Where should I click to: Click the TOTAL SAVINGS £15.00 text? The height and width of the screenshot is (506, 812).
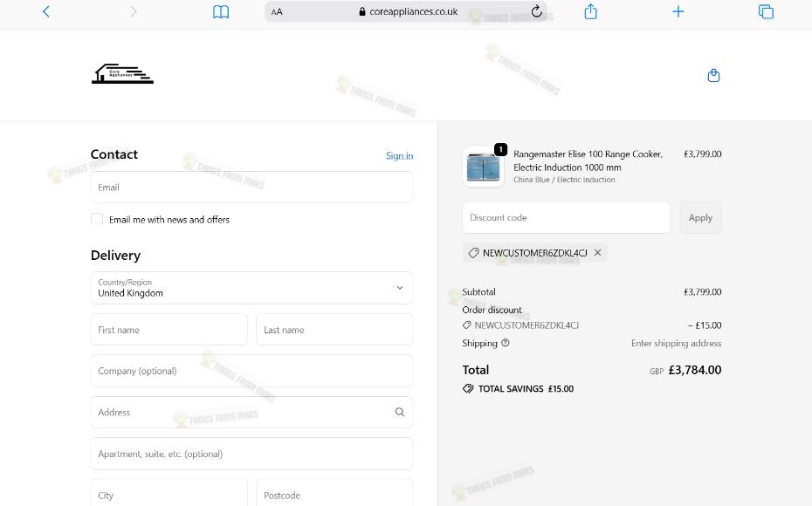point(526,388)
